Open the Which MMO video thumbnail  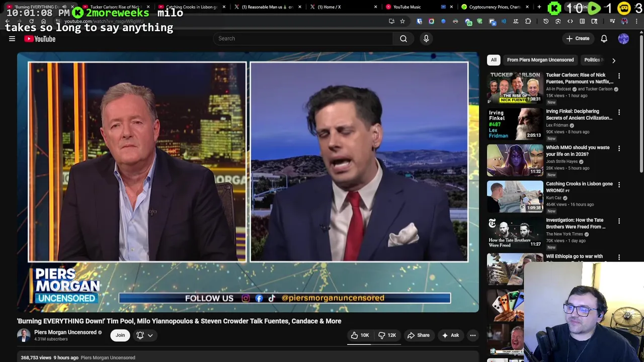coord(515,160)
